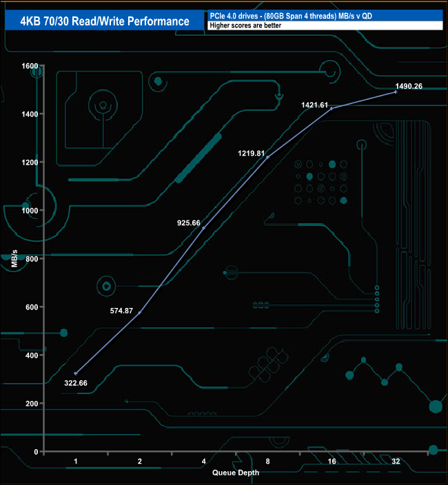Click the 0 y-axis label
This screenshot has height=485, width=448.
tap(37, 452)
